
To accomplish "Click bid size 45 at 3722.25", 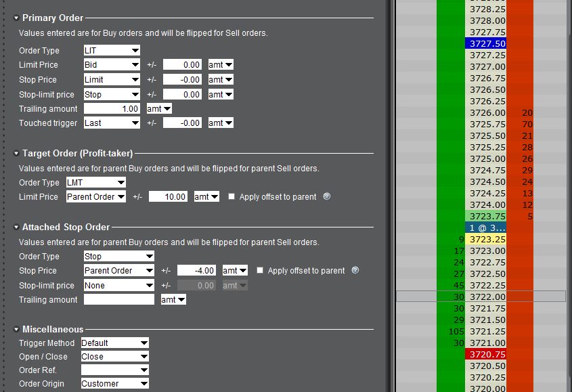I will tap(459, 286).
